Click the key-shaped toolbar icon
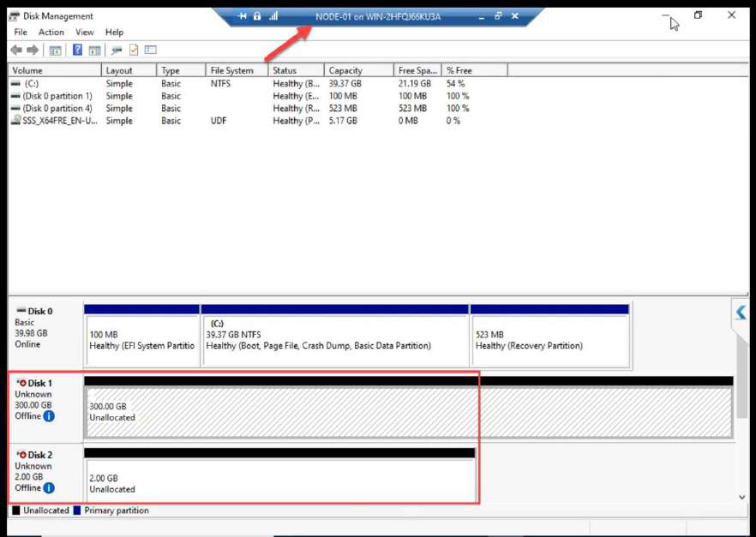Image resolution: width=756 pixels, height=537 pixels. pos(117,50)
